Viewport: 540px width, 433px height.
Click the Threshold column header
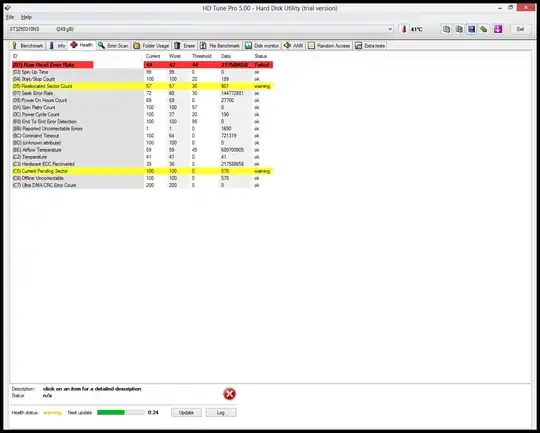coord(201,56)
